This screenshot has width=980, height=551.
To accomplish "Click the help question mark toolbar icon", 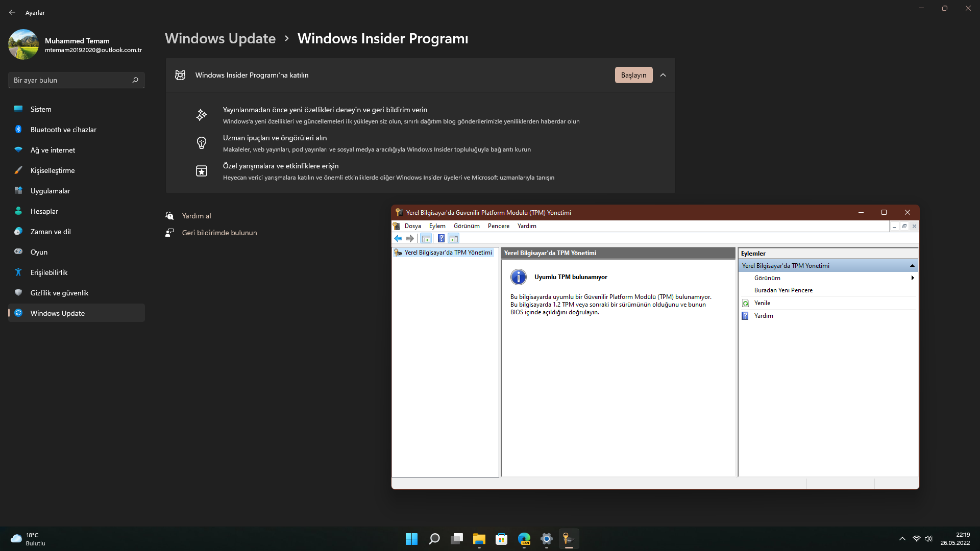I will pos(441,238).
